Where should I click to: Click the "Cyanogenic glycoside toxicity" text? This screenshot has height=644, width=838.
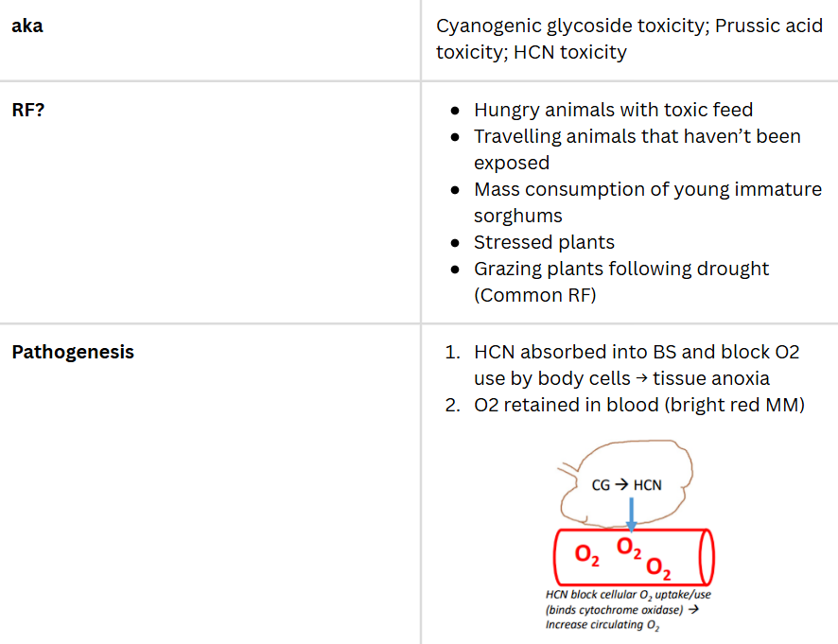tap(567, 26)
